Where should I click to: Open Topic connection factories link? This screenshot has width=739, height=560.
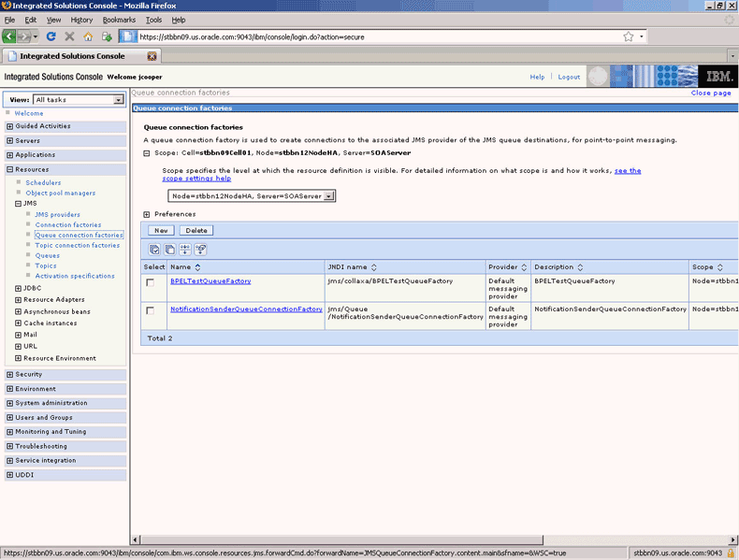pyautogui.click(x=78, y=245)
